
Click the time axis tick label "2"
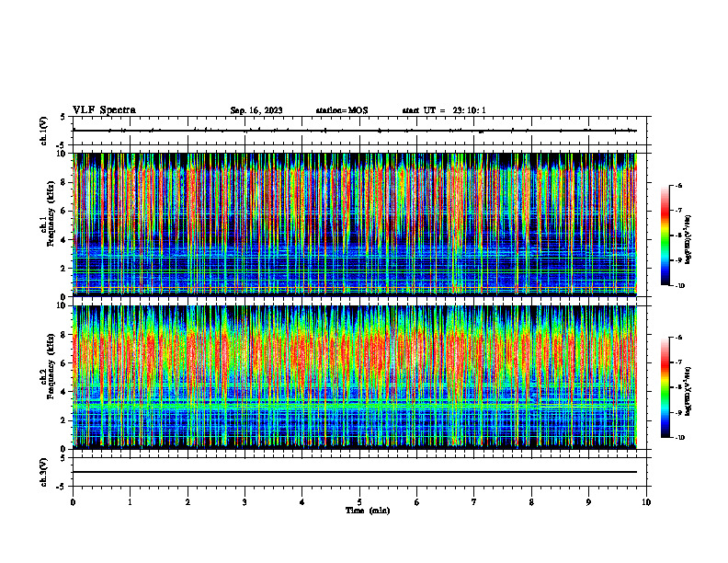tap(188, 502)
